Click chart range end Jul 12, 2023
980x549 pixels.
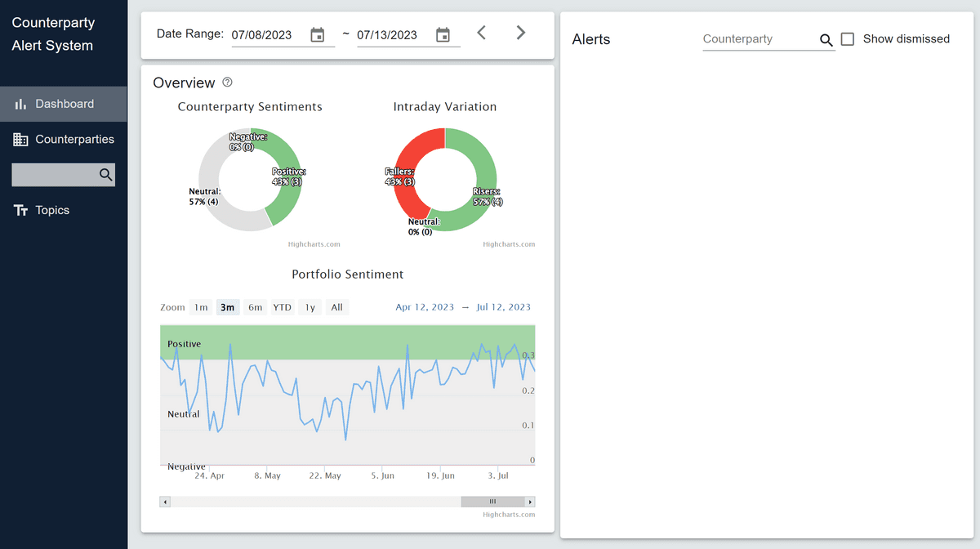coord(503,307)
